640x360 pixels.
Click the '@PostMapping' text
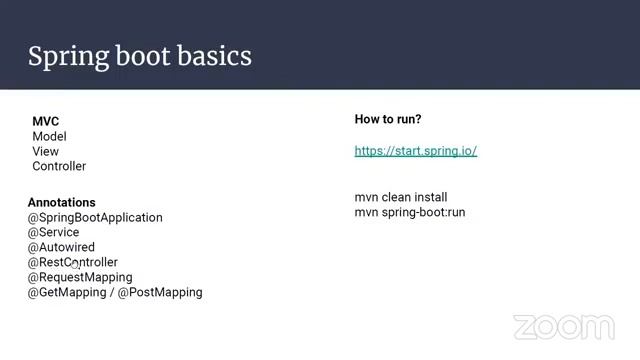pyautogui.click(x=160, y=293)
